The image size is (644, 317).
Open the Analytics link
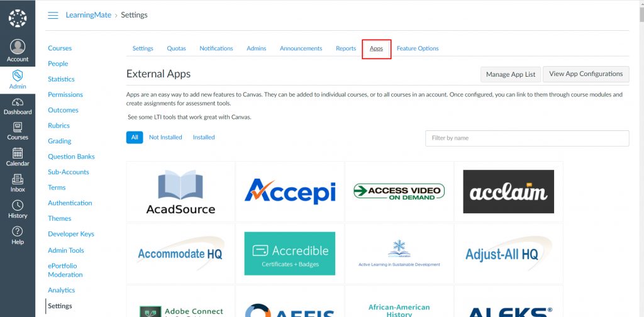point(62,290)
